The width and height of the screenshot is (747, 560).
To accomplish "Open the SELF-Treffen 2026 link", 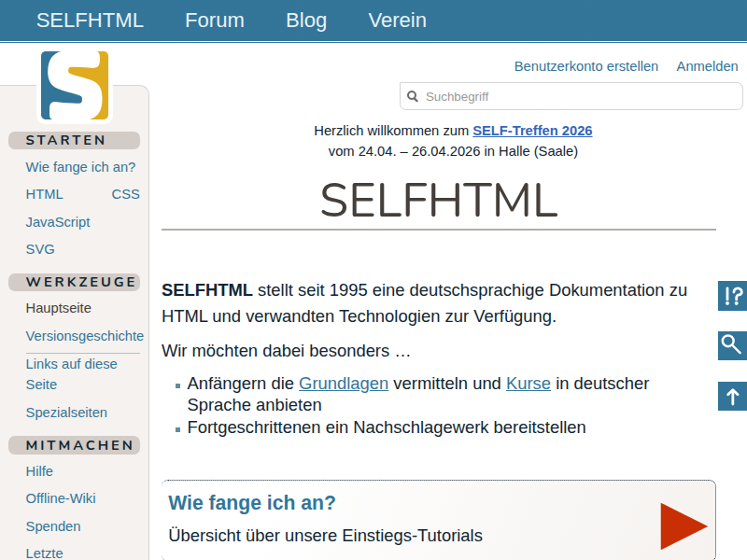I will point(532,131).
